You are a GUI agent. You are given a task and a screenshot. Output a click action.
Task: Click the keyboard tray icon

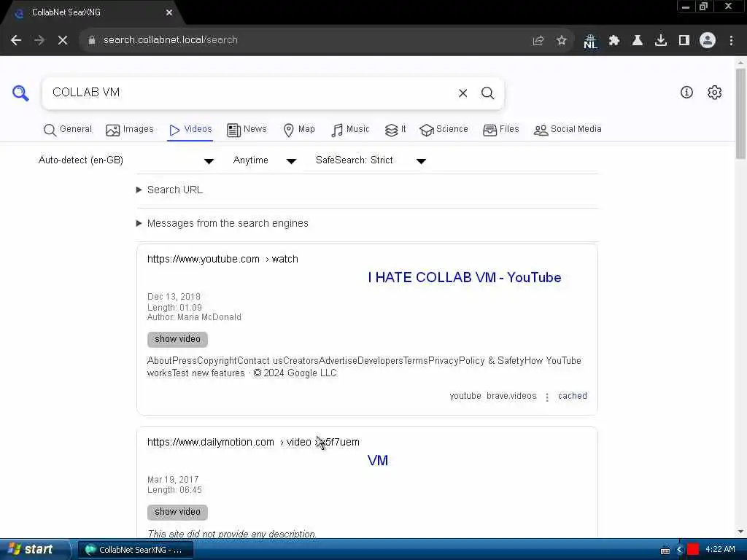point(665,551)
